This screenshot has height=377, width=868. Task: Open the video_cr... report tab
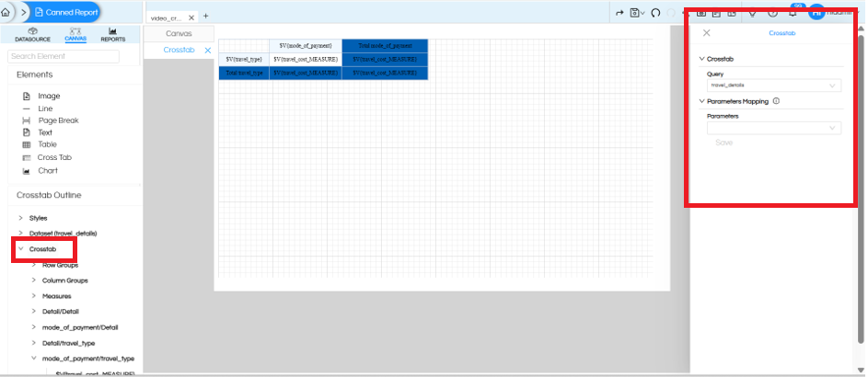coord(166,17)
